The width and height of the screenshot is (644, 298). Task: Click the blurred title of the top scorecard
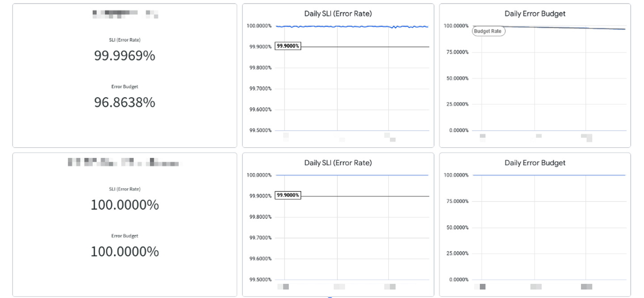[125, 14]
